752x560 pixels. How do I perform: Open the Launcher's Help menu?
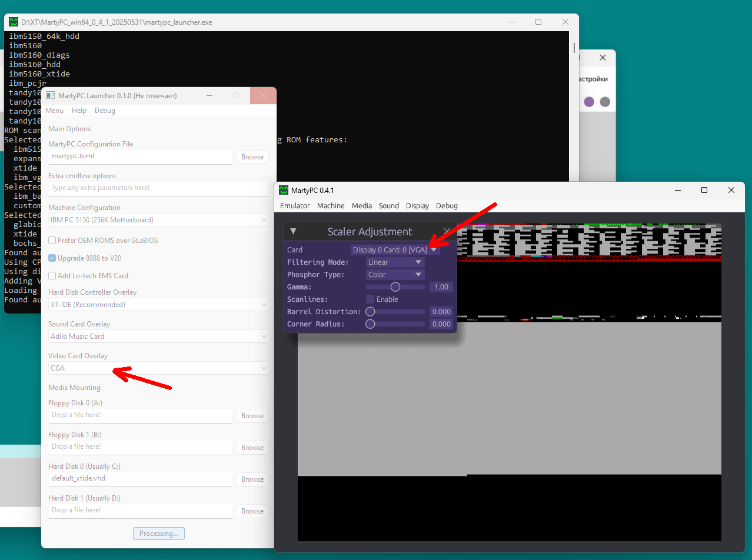pyautogui.click(x=79, y=111)
